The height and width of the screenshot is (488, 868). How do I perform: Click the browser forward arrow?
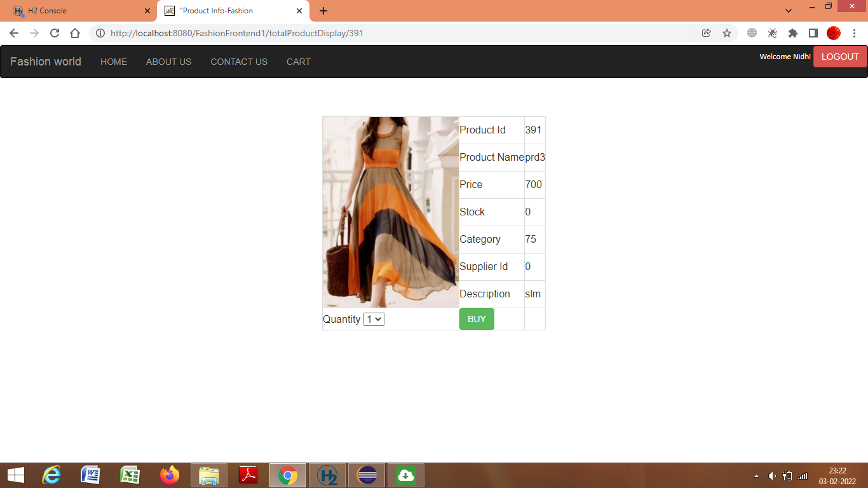(x=34, y=33)
